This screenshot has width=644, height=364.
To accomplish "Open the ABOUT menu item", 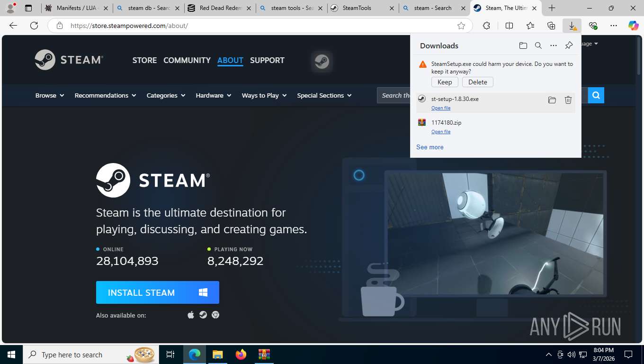I will (230, 60).
